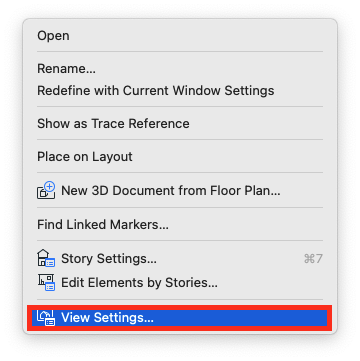Click the Edit Elements by Stories icon

[46, 283]
